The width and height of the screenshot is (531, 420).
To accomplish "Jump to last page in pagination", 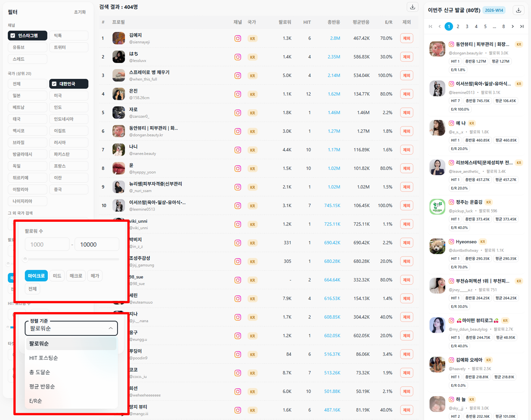I will [x=522, y=27].
